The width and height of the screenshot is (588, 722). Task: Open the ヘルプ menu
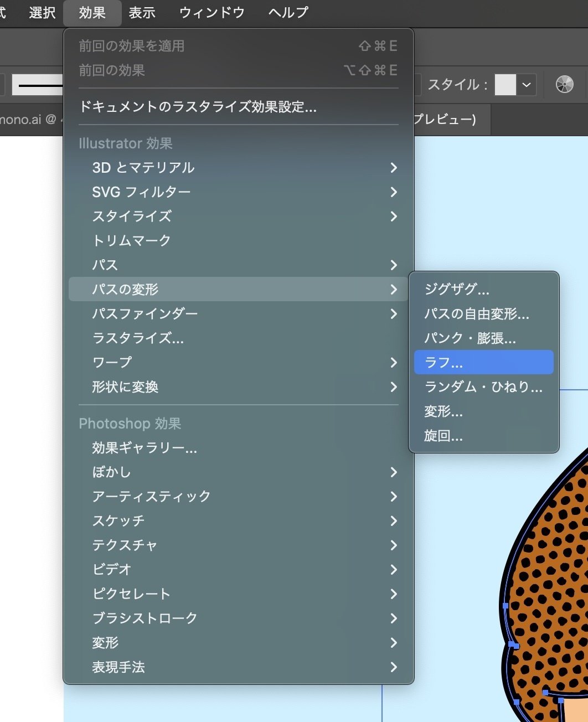[288, 12]
